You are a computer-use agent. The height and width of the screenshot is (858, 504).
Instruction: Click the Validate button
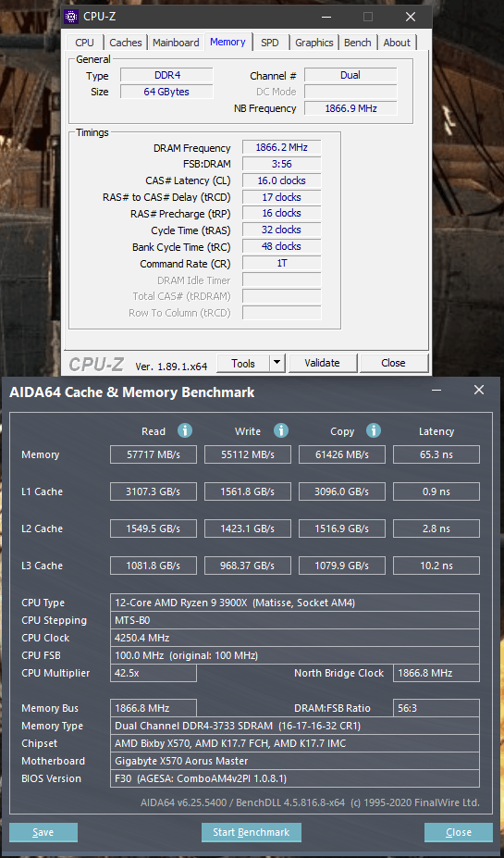coord(323,363)
